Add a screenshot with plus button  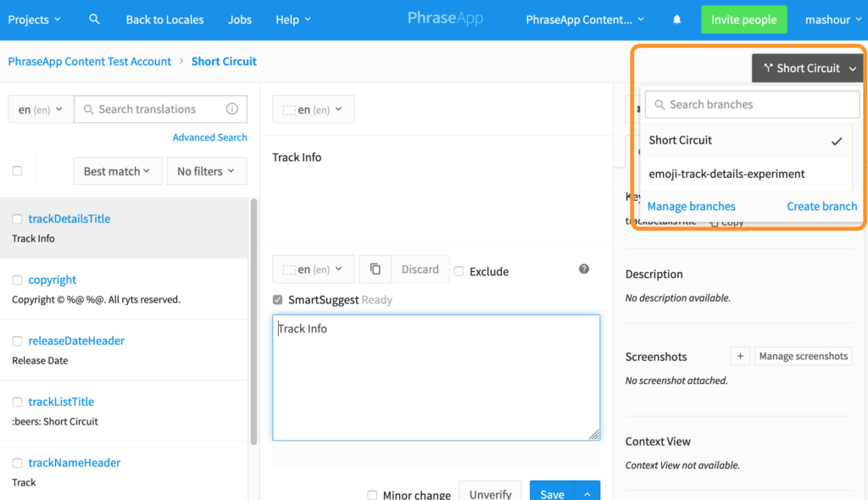740,356
